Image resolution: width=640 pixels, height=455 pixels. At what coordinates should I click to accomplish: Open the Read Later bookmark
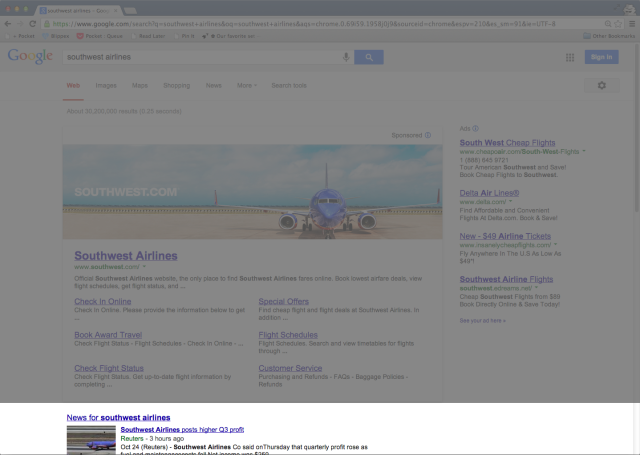pyautogui.click(x=148, y=36)
